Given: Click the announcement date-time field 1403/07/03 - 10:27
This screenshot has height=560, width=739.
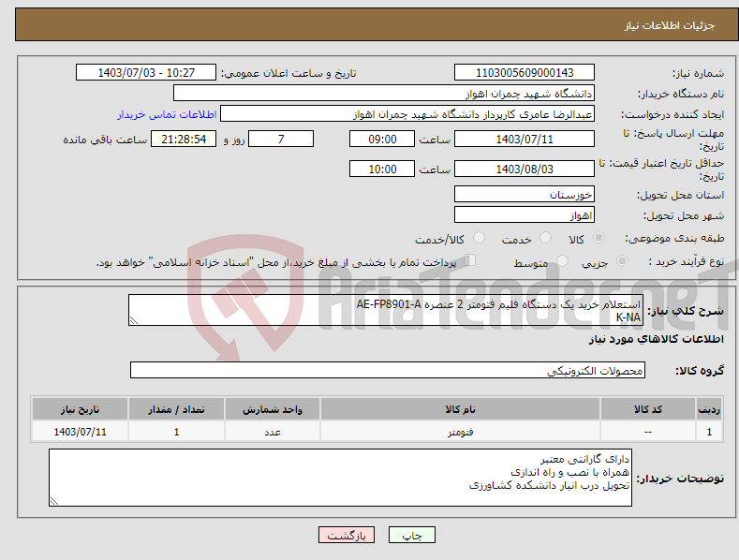Looking at the screenshot, I should coord(146,73).
